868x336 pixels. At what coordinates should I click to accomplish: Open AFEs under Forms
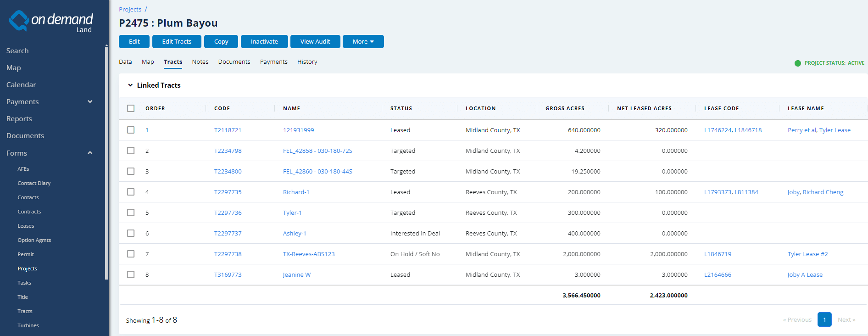point(23,169)
